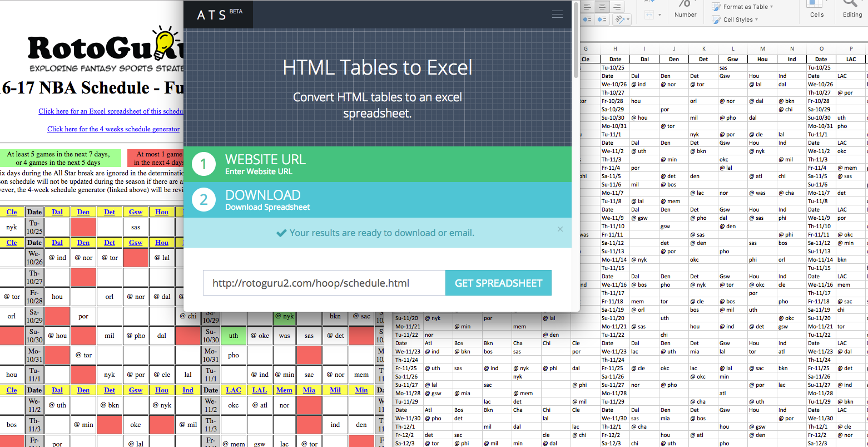Select column P header in Excel

pos(851,49)
